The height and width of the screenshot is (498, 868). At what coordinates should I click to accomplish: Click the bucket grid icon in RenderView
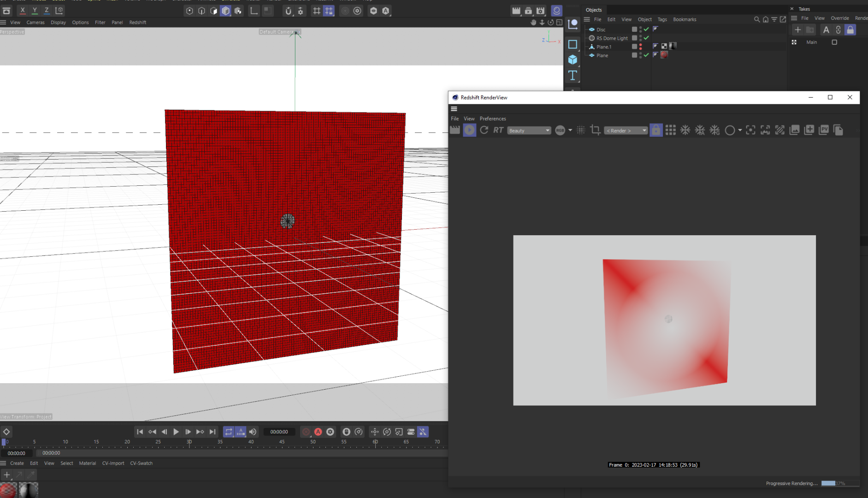point(670,130)
